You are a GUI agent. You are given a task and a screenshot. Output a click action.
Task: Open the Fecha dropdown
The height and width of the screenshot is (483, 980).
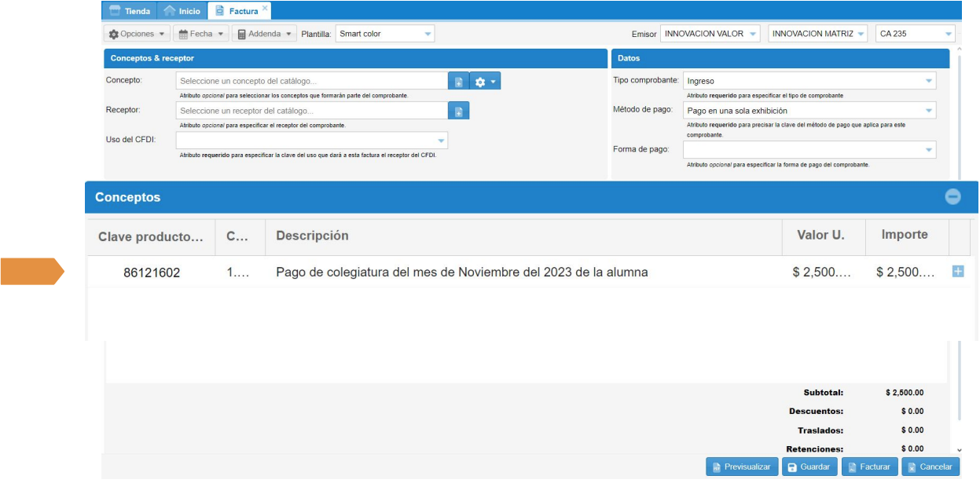pyautogui.click(x=200, y=35)
